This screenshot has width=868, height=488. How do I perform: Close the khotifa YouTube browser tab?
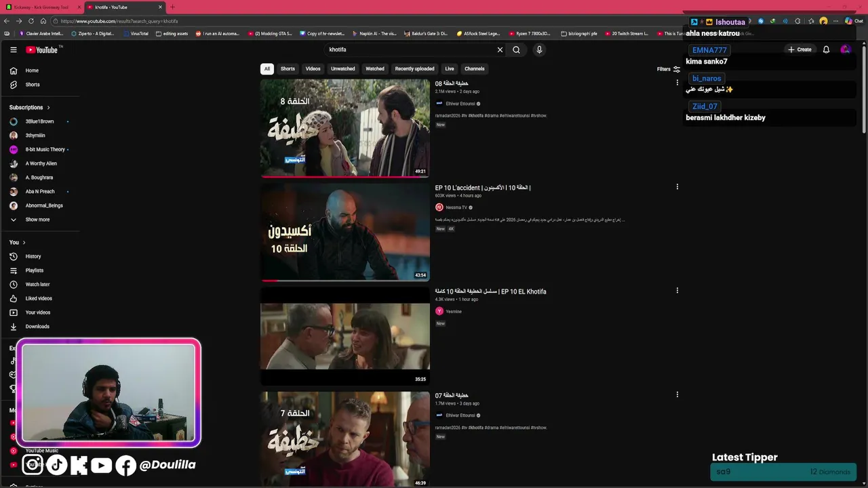click(160, 7)
